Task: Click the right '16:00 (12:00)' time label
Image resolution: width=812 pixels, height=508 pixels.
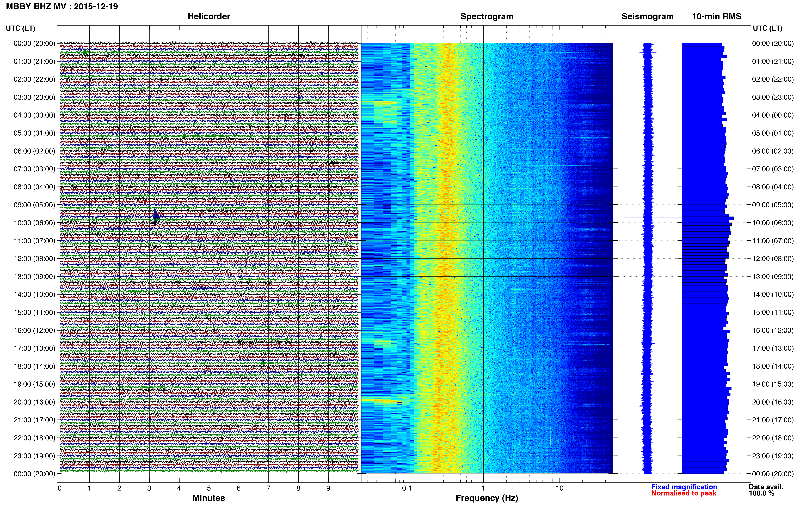Action: coord(773,330)
